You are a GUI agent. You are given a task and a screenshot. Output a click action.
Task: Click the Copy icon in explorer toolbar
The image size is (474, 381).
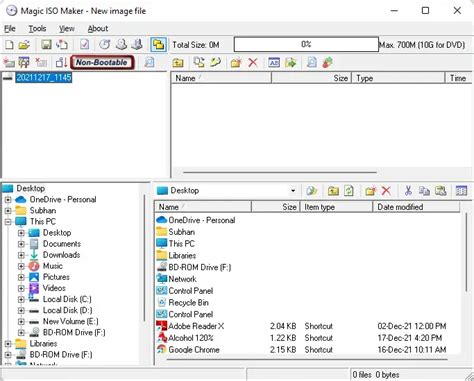(x=424, y=191)
